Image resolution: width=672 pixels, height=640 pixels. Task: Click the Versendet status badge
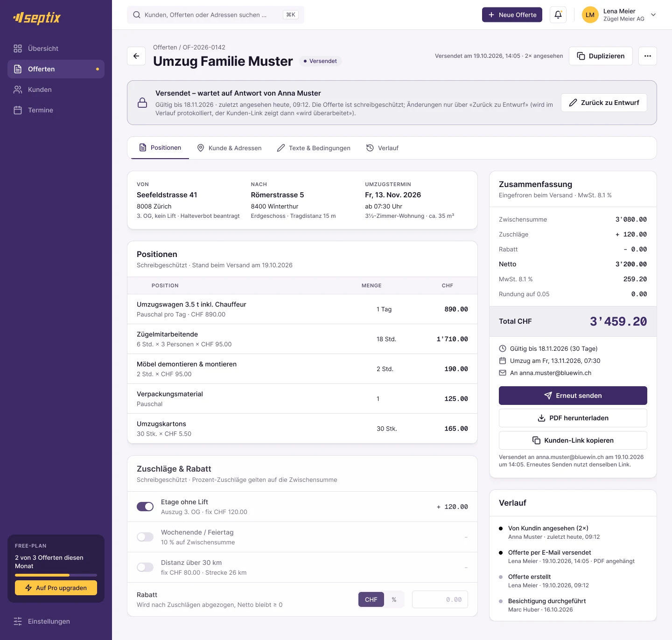click(320, 61)
